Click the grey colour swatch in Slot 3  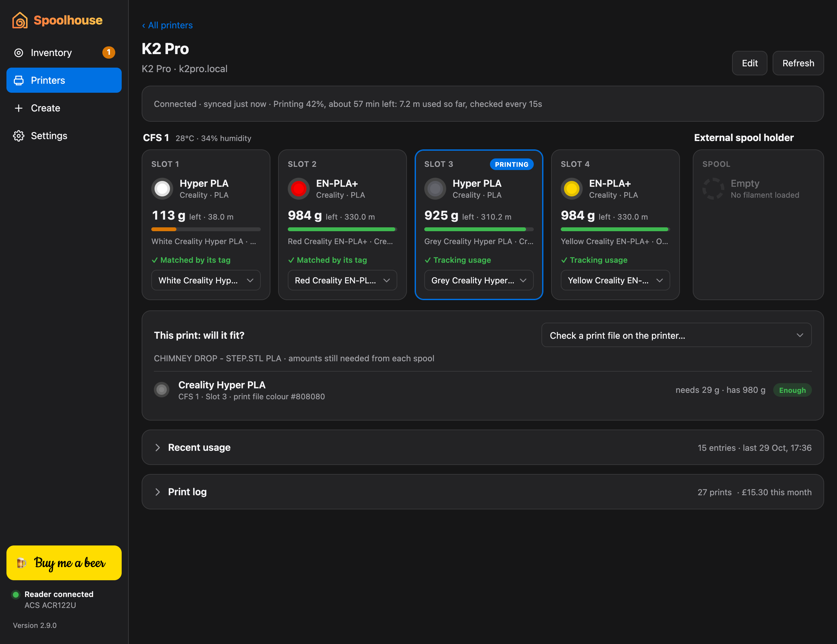pos(435,189)
